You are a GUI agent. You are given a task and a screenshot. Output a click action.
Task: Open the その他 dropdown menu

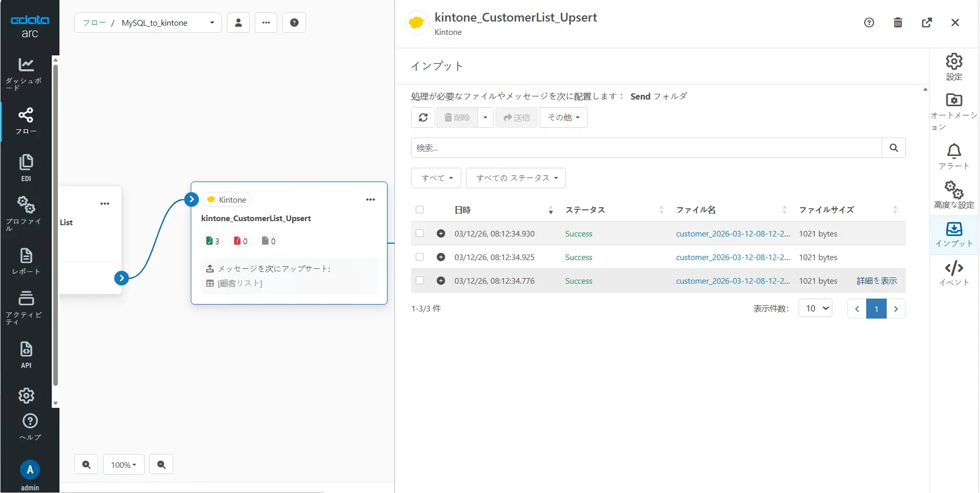pyautogui.click(x=563, y=117)
